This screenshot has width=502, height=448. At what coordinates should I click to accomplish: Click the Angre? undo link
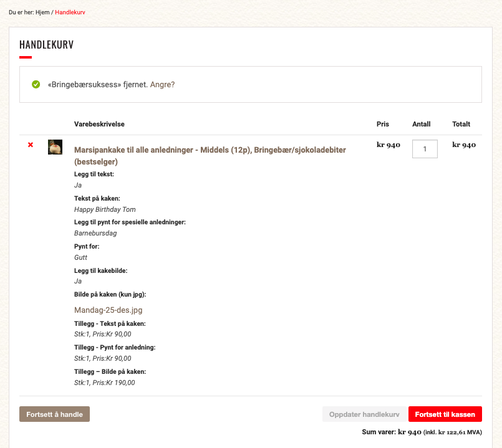pos(162,84)
